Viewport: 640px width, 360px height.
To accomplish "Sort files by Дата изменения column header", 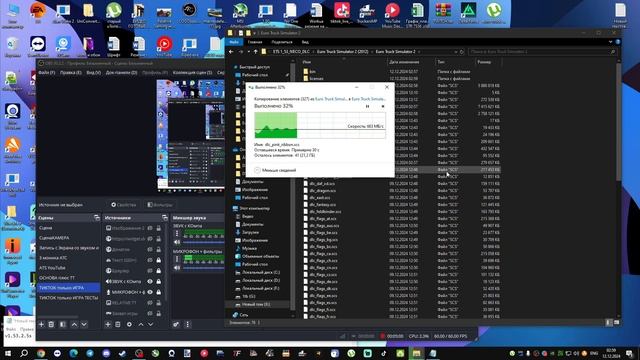I will click(x=411, y=62).
